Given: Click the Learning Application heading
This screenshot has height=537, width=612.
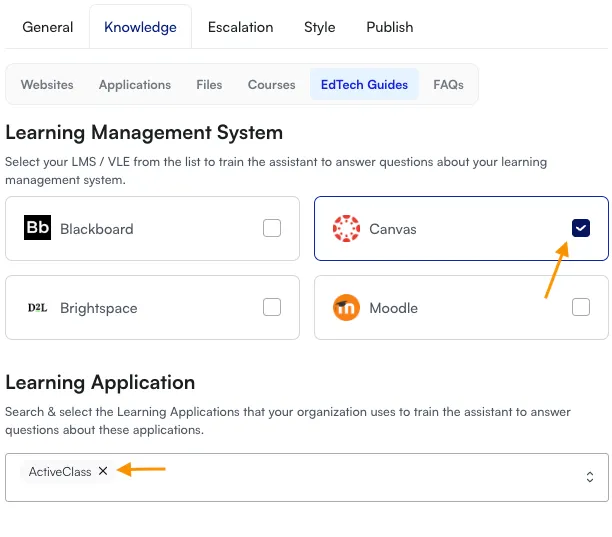Looking at the screenshot, I should coord(100,382).
